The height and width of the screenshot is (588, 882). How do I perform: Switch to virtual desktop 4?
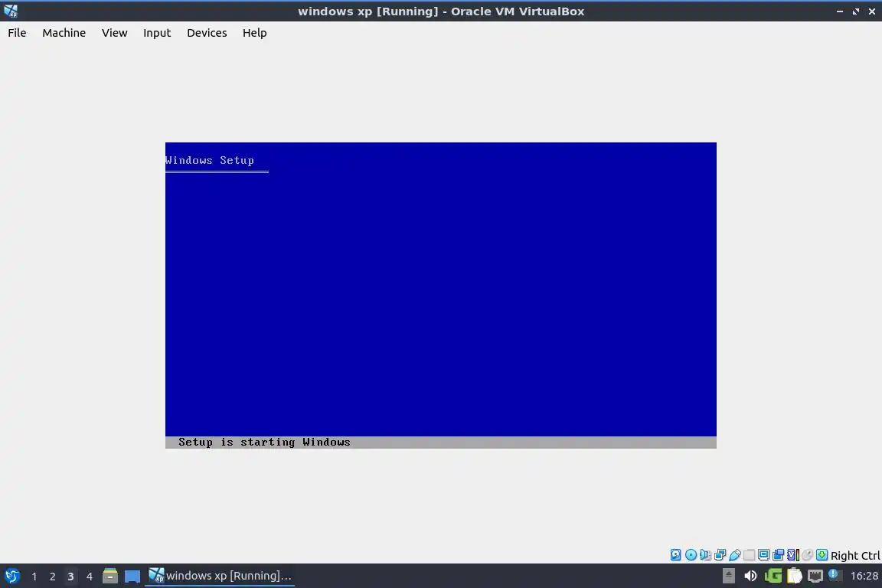pos(89,577)
